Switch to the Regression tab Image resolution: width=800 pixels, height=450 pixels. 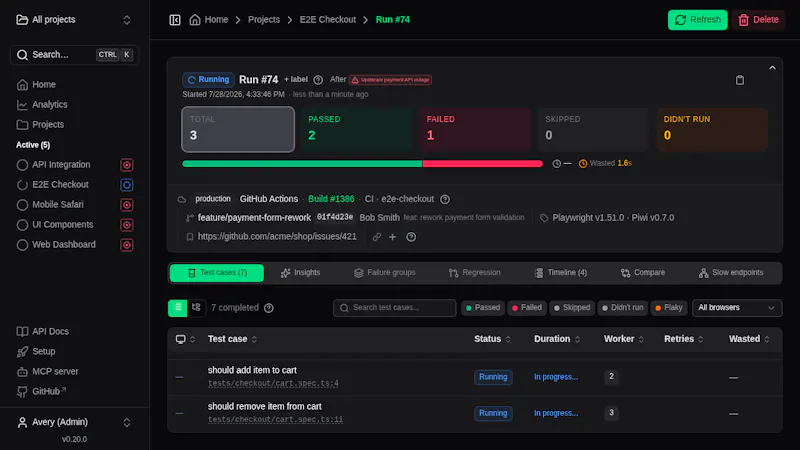pyautogui.click(x=474, y=273)
